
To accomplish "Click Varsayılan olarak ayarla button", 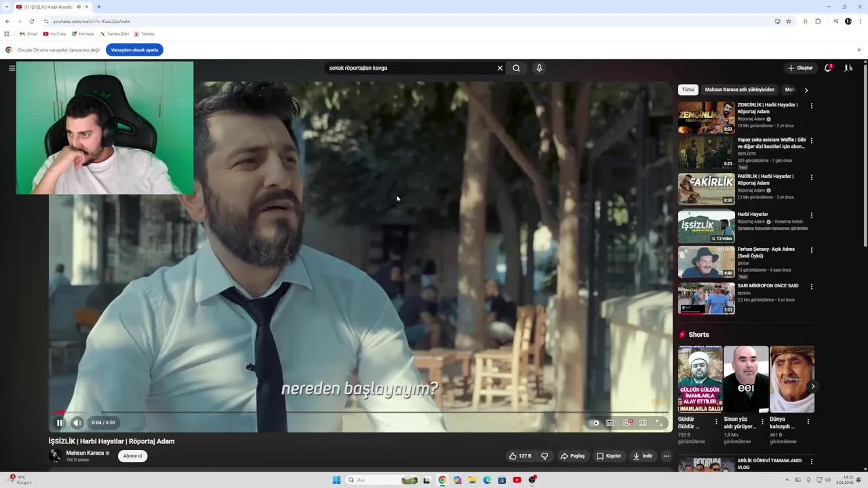I will point(134,50).
